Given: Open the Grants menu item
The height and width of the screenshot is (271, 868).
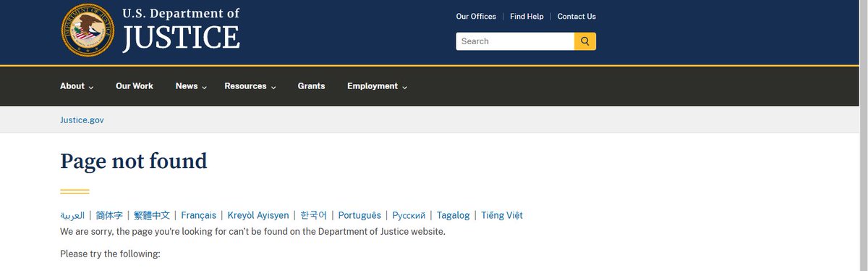Looking at the screenshot, I should click(x=311, y=86).
